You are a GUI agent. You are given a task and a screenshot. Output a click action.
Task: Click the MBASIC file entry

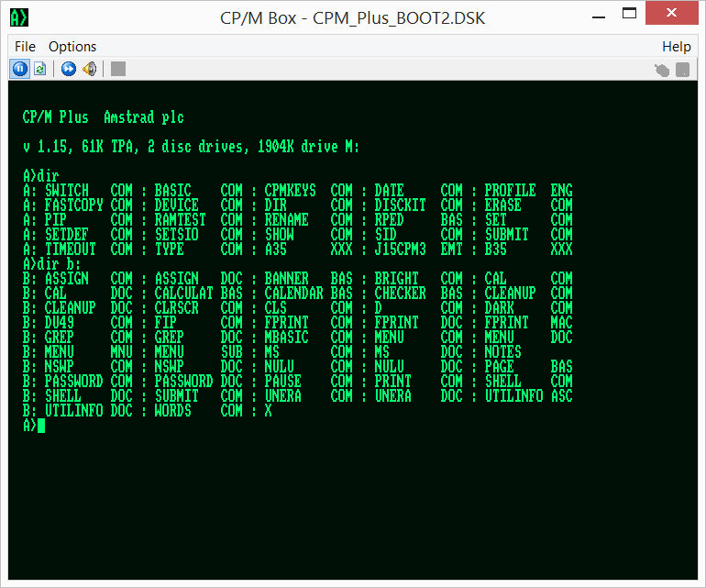point(286,337)
